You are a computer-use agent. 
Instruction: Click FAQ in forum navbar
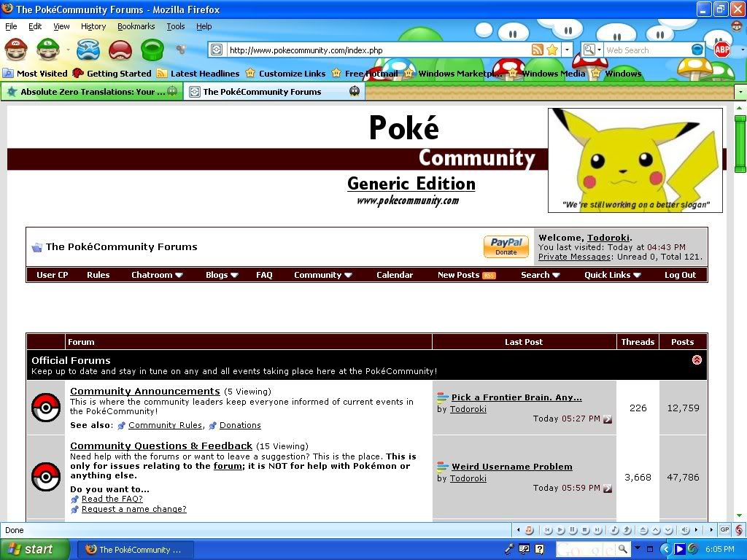pyautogui.click(x=264, y=275)
